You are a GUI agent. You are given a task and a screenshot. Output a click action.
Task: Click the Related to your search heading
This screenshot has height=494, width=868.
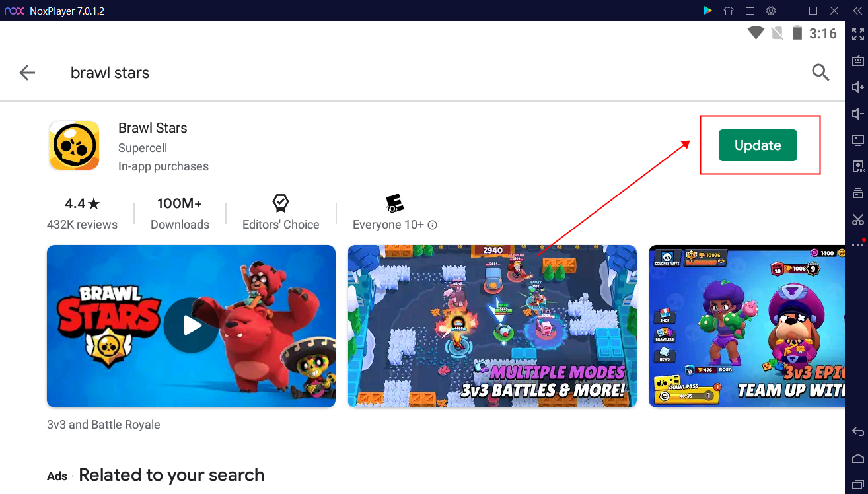click(x=172, y=475)
